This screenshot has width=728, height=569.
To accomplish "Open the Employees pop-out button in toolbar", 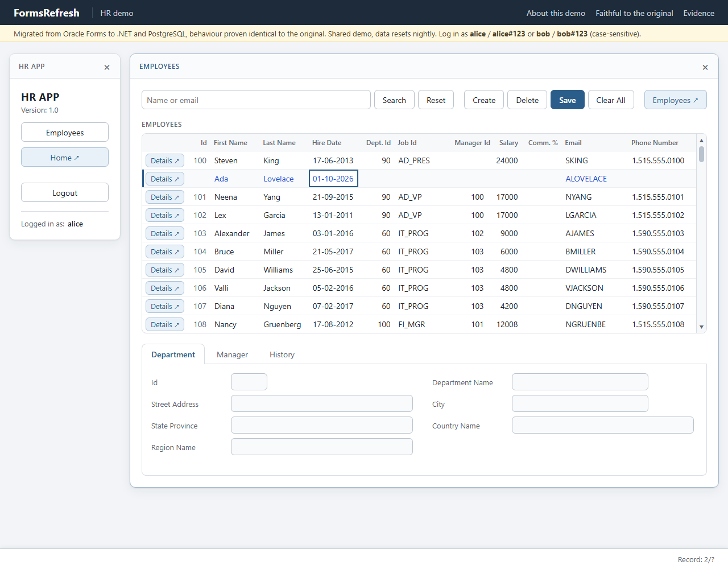I will pyautogui.click(x=676, y=100).
